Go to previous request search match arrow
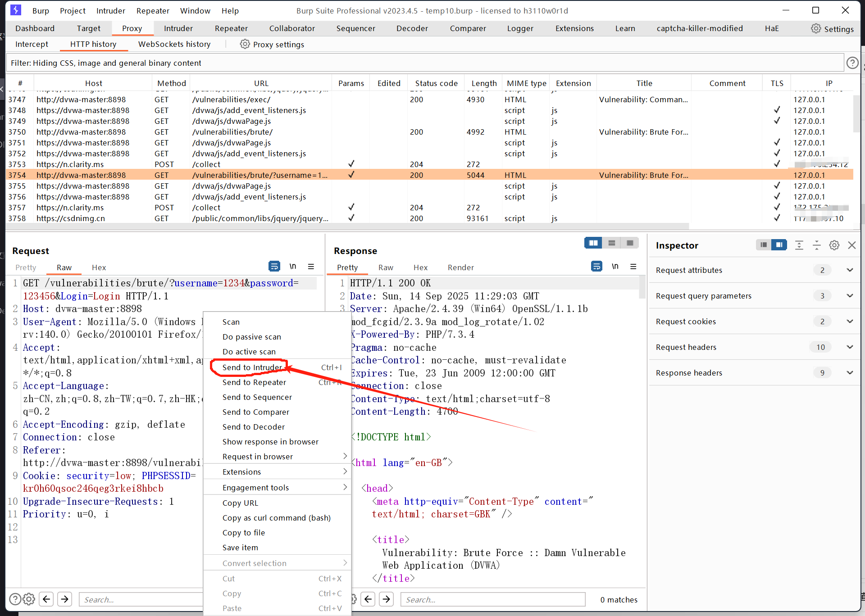Screen dimensions: 865x616 pyautogui.click(x=46, y=599)
